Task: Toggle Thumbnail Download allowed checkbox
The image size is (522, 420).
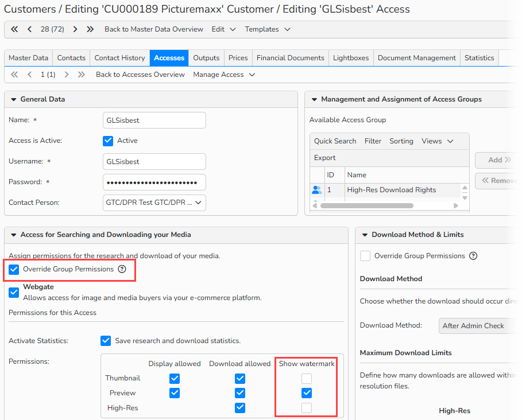Action: 239,379
